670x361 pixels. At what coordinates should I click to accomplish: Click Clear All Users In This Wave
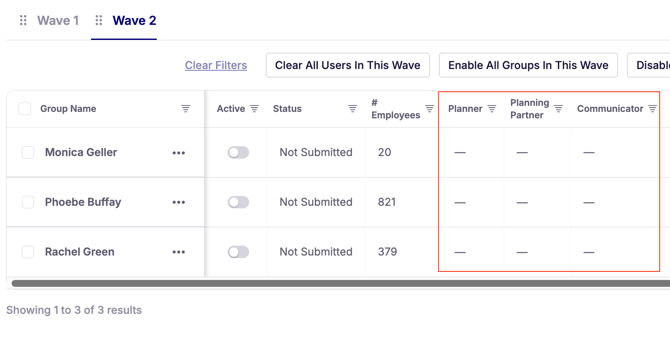(x=347, y=65)
